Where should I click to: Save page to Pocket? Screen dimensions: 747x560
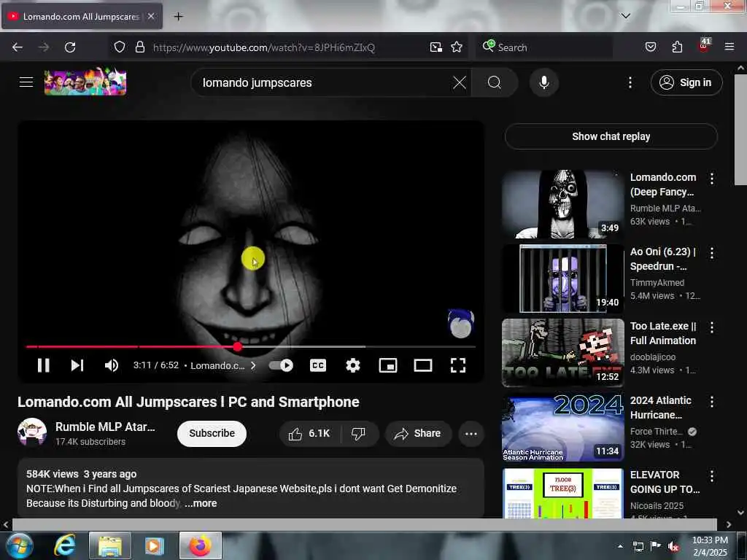pyautogui.click(x=650, y=47)
